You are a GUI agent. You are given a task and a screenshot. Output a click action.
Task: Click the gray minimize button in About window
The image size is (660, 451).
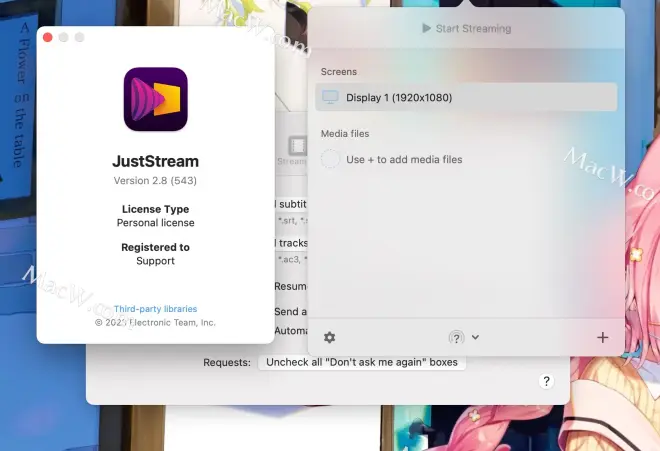pos(63,37)
